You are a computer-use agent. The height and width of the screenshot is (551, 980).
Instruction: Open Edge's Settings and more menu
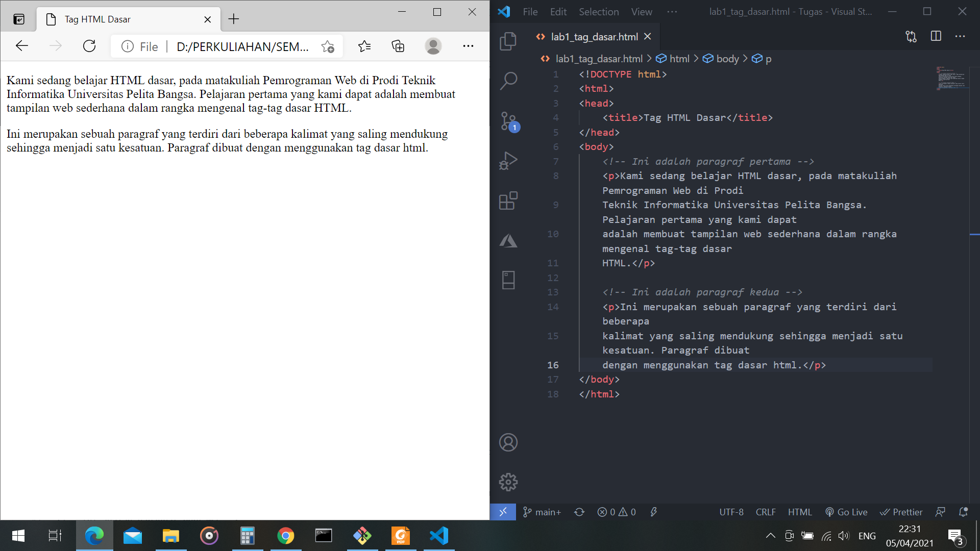pos(468,46)
